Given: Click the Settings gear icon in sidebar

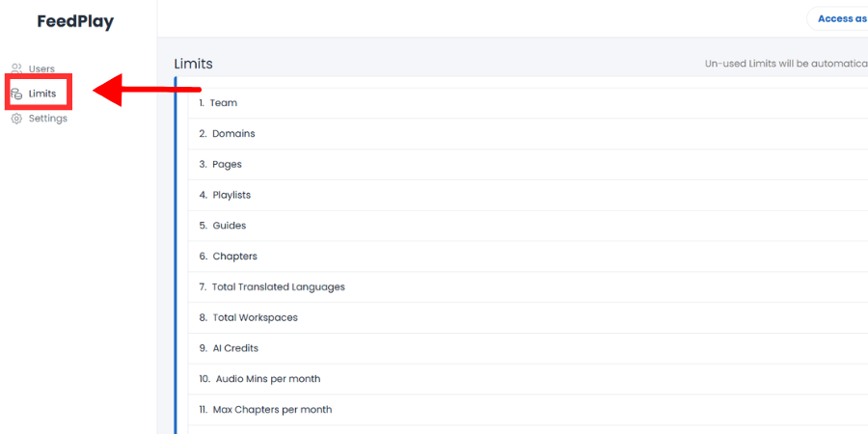Looking at the screenshot, I should pos(16,119).
